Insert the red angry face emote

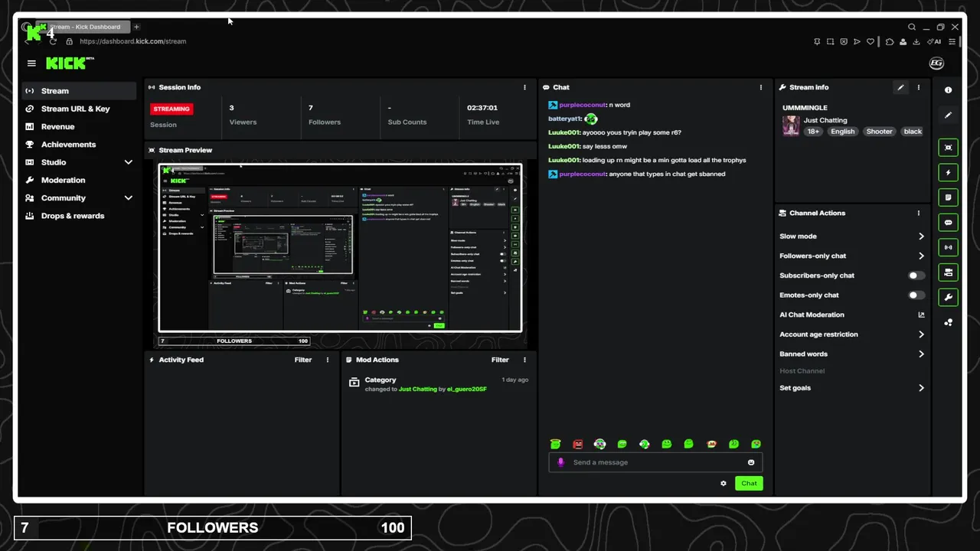578,444
